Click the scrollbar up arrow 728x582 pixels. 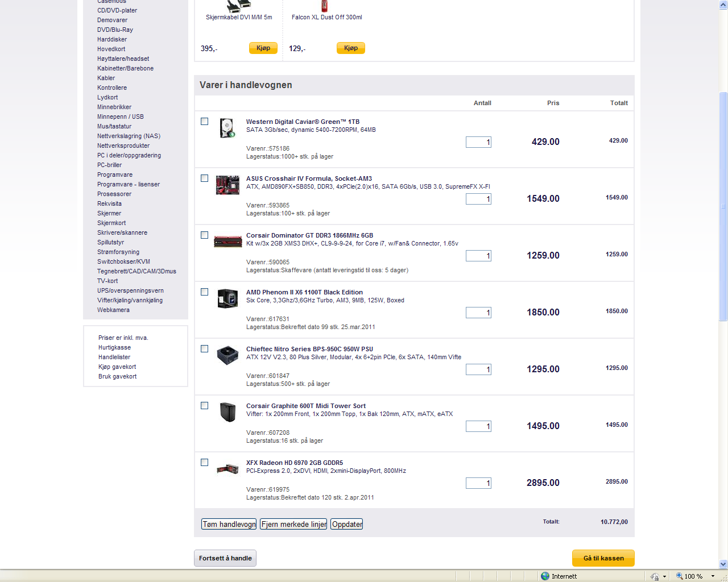(723, 5)
